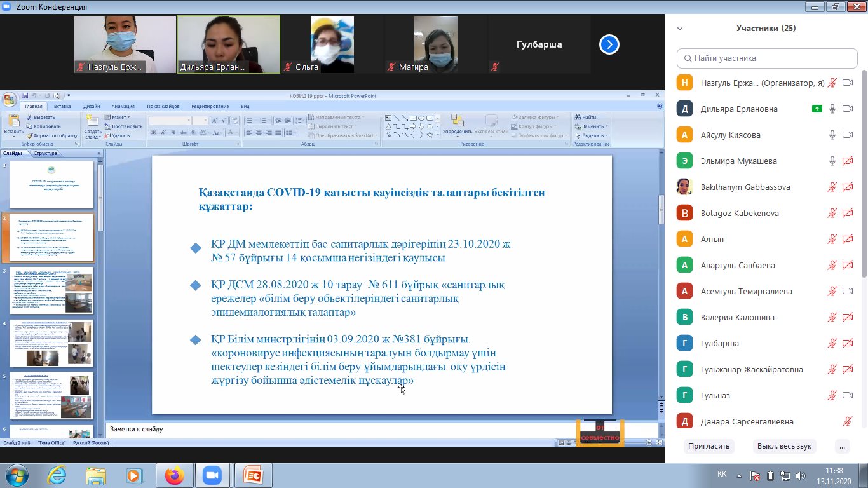868x488 pixels.
Task: Click the Найти участника search field
Action: (x=767, y=58)
